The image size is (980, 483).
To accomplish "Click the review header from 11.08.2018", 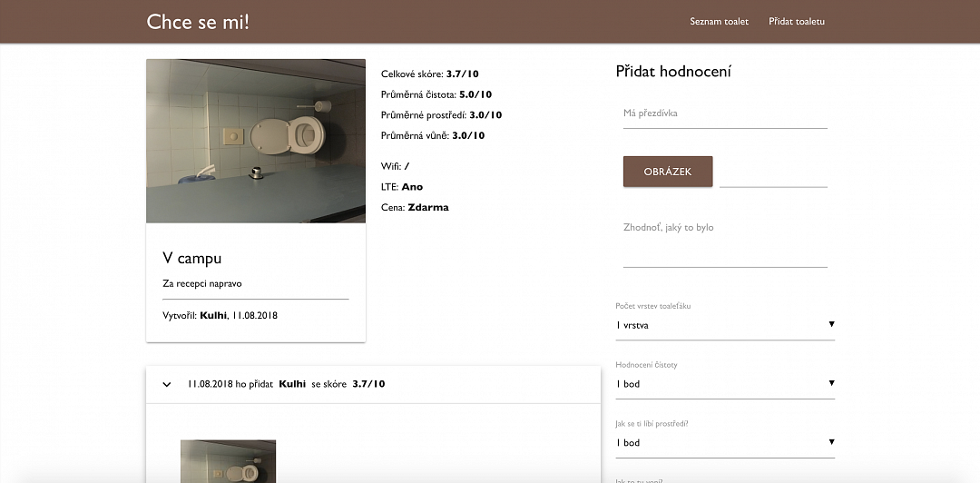I will [x=373, y=384].
